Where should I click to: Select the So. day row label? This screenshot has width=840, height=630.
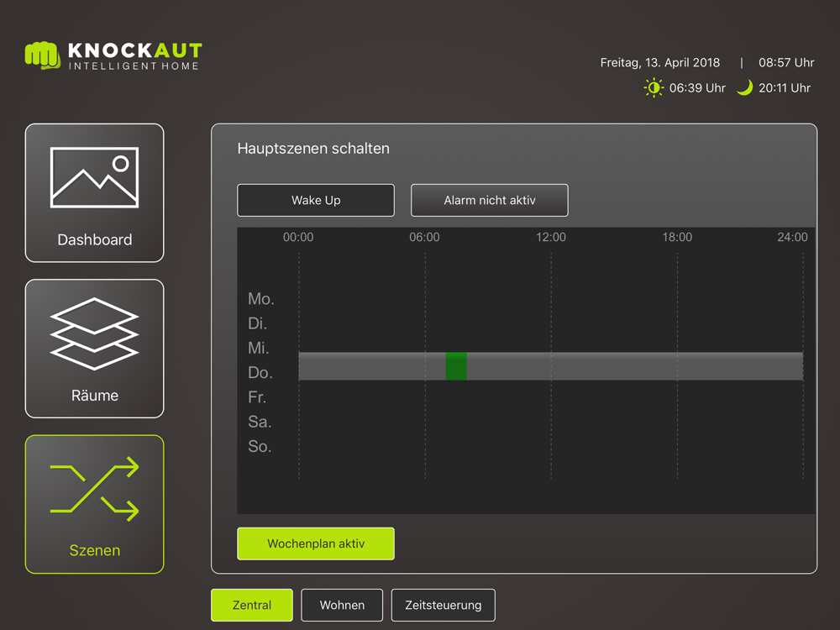(x=260, y=447)
